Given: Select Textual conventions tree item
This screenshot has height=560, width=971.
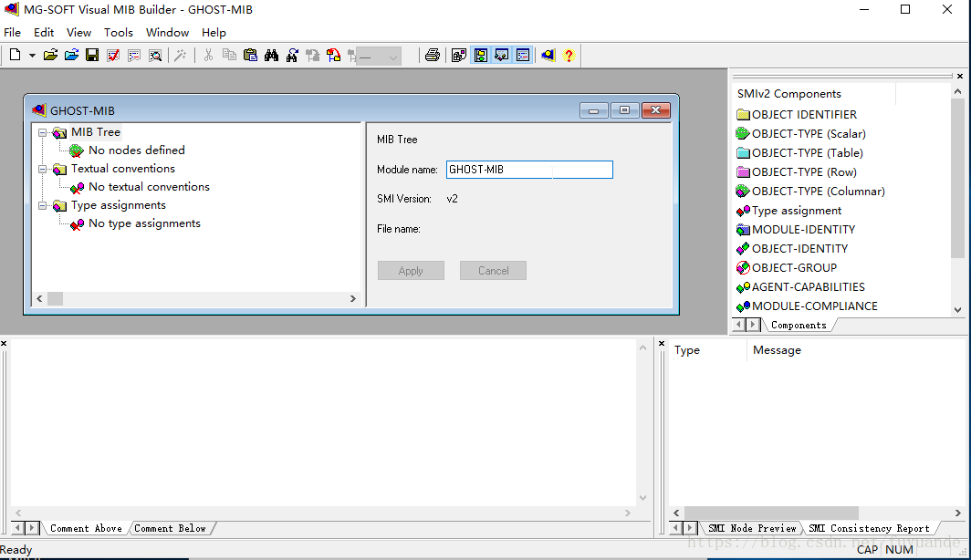Looking at the screenshot, I should pos(122,169).
